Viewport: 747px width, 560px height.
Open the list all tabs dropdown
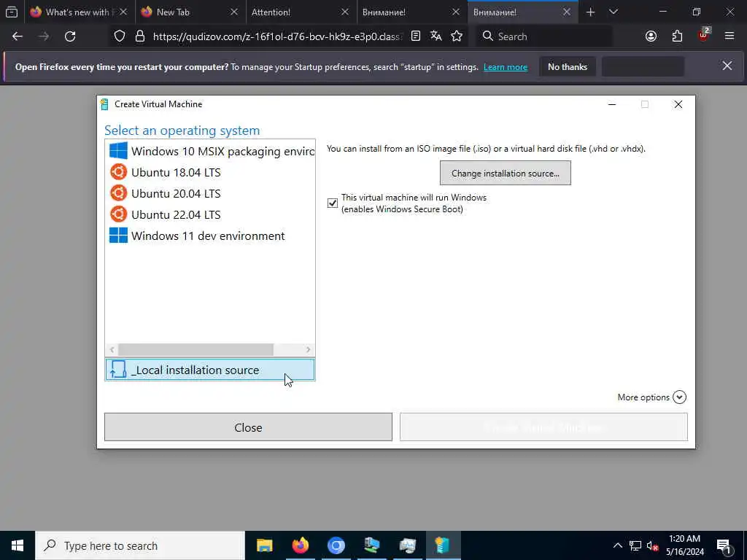click(614, 12)
